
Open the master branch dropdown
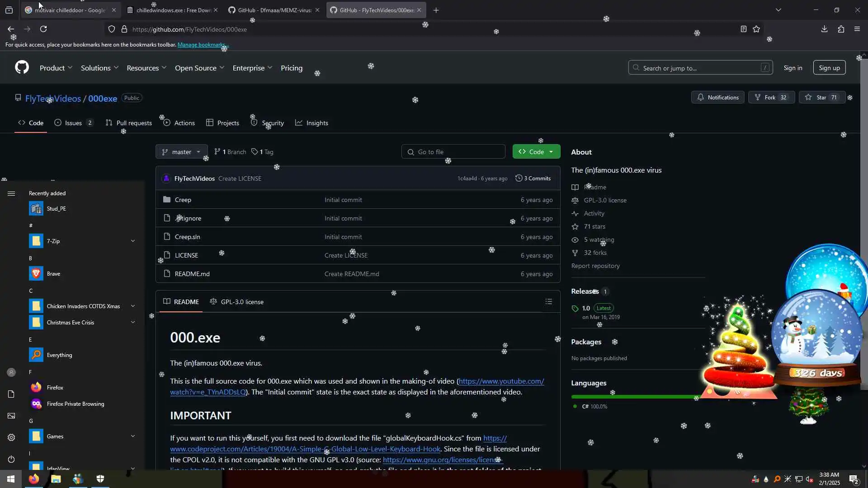[181, 152]
